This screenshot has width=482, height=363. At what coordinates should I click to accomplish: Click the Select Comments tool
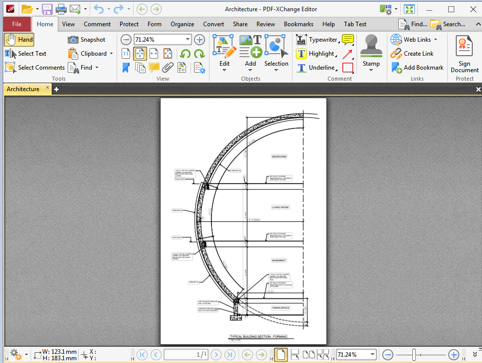coord(35,68)
